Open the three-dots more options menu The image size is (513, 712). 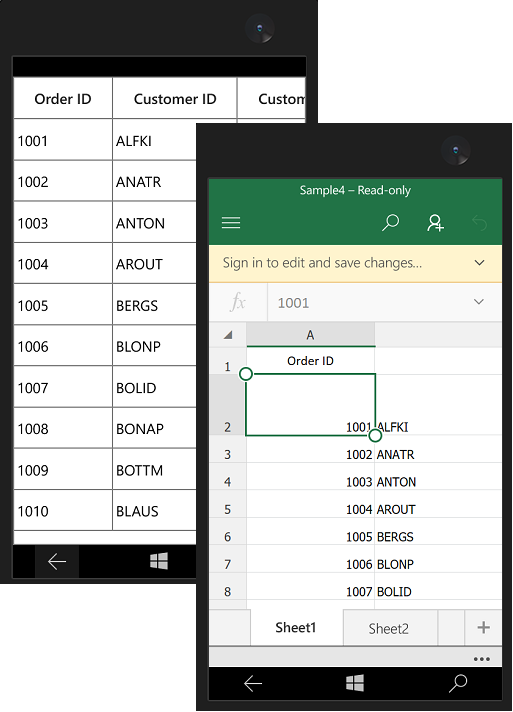click(x=481, y=659)
